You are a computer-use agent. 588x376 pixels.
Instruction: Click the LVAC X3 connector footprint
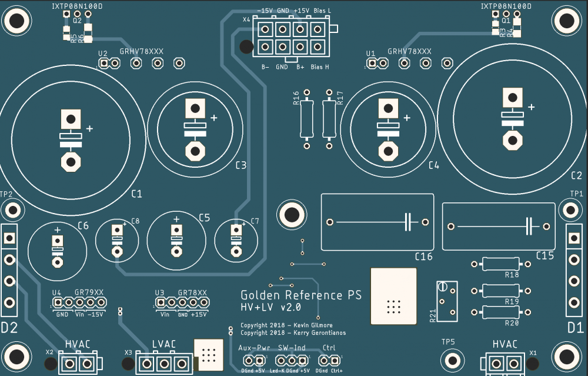(x=164, y=362)
